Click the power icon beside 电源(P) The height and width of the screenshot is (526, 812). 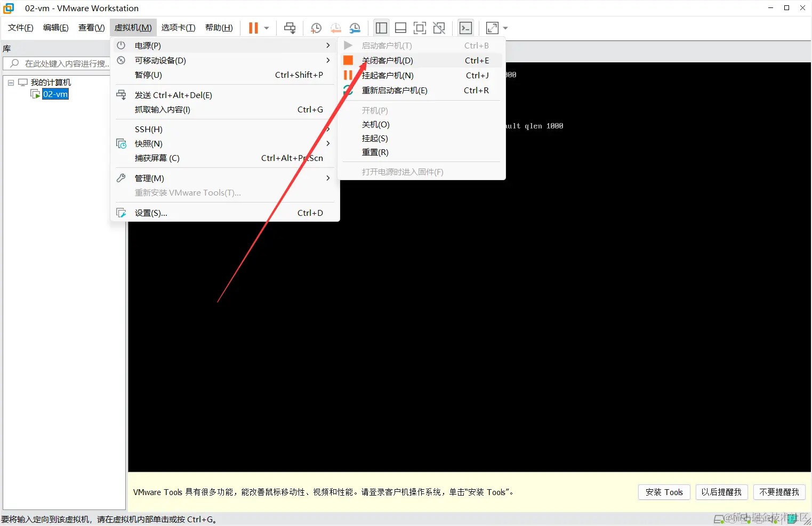point(121,45)
